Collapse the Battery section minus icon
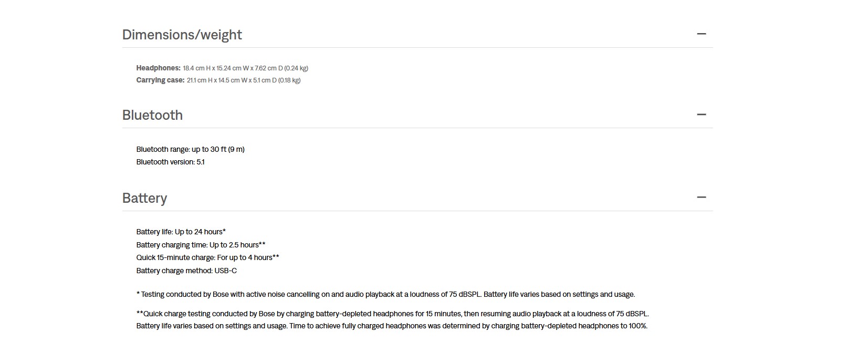 click(x=701, y=198)
